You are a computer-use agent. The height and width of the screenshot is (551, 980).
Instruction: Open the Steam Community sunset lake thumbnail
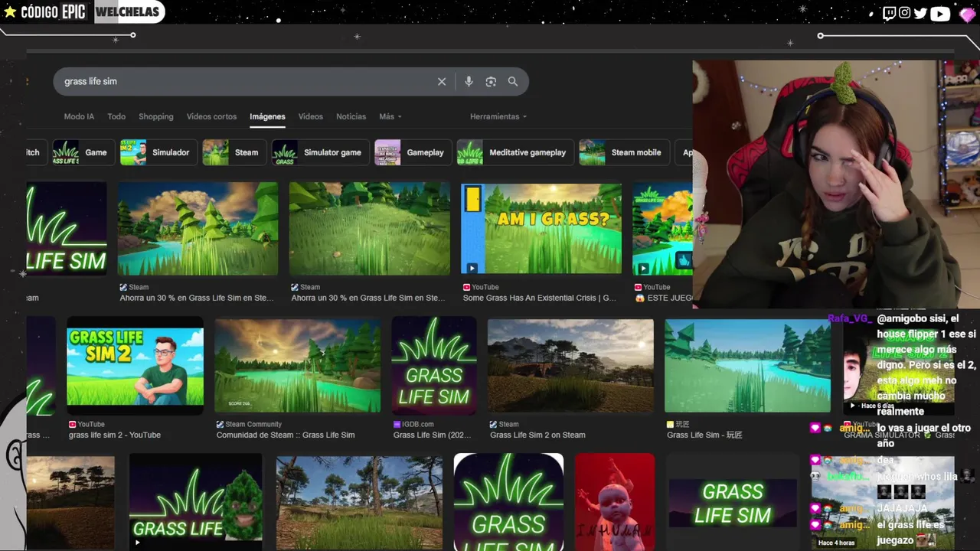tap(298, 366)
